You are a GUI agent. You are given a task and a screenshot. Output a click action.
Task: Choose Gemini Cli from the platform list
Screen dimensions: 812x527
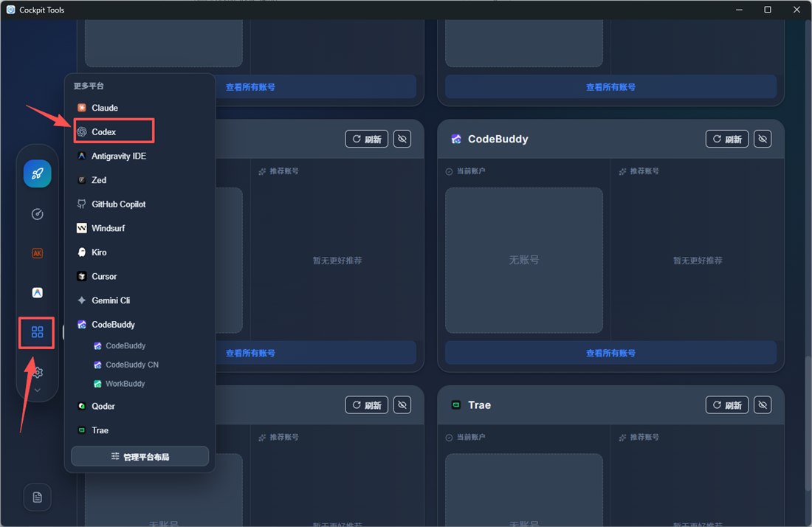point(140,300)
